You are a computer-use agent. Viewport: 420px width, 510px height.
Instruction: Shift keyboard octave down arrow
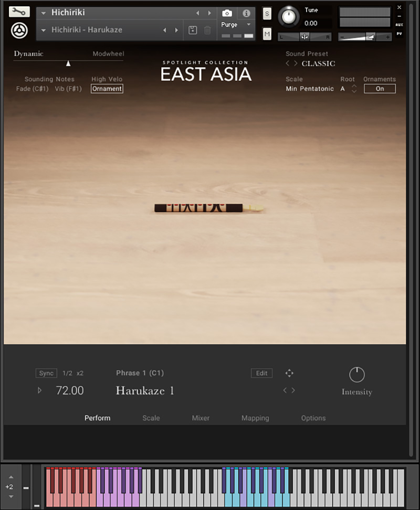pyautogui.click(x=11, y=497)
